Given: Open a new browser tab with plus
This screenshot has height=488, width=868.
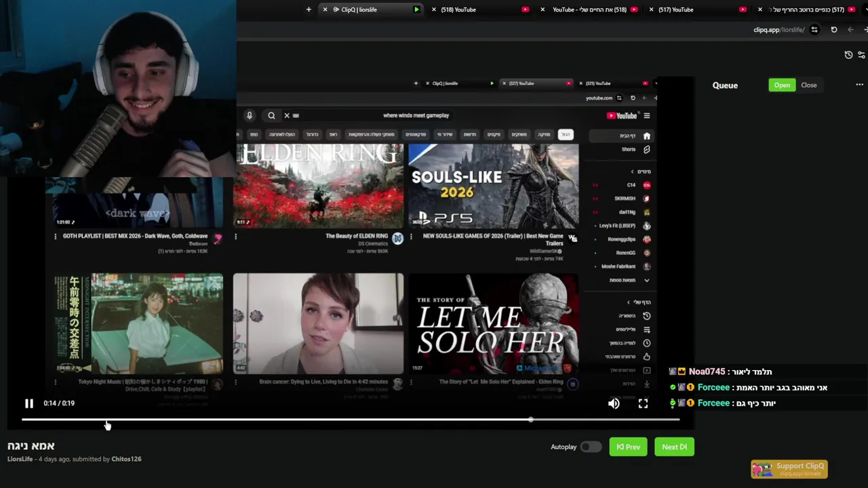Looking at the screenshot, I should [x=309, y=9].
